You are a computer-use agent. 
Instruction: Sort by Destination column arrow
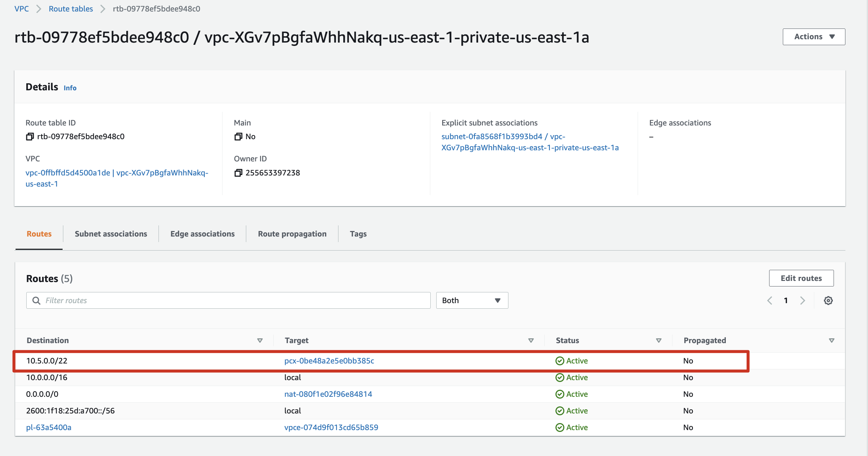coord(260,341)
